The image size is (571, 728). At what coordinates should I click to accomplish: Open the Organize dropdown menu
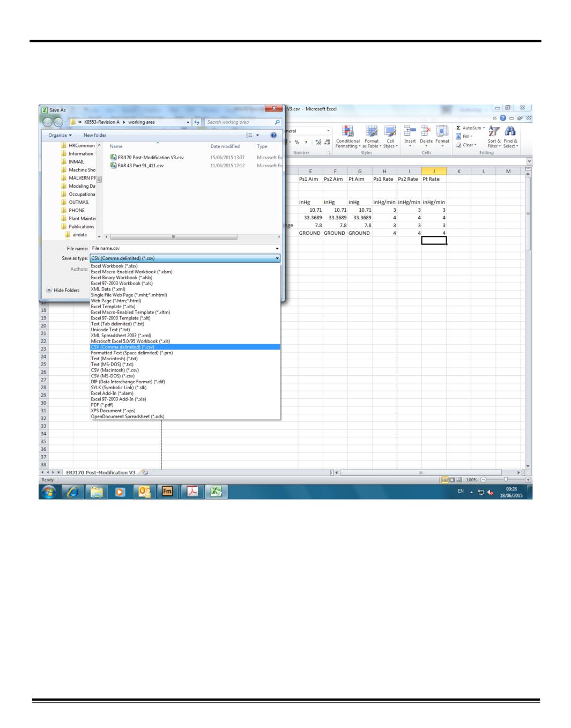tap(60, 135)
